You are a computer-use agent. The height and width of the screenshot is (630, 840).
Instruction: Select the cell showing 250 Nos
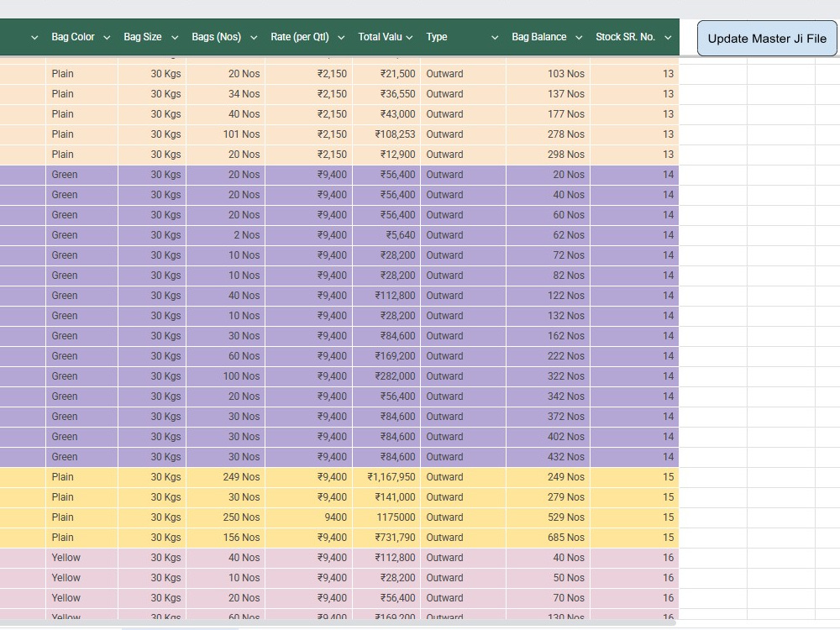point(225,517)
